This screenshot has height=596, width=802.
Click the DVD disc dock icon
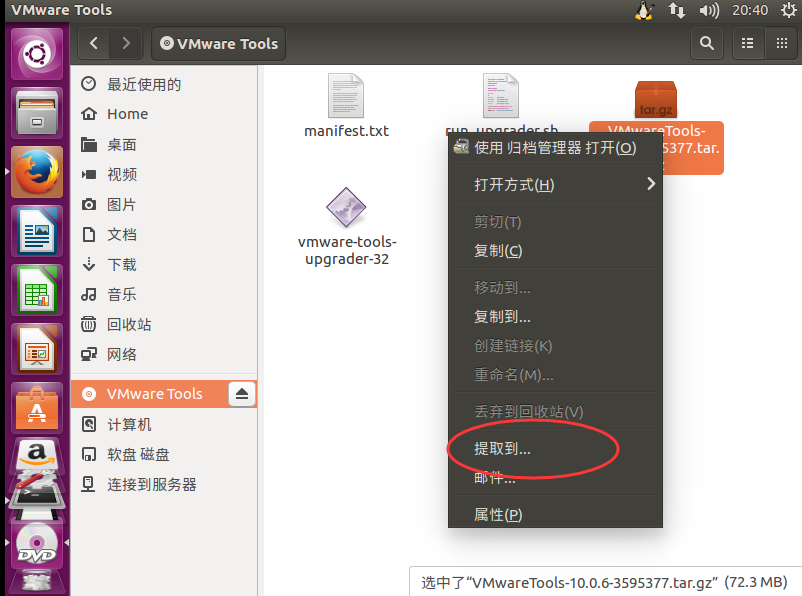tap(37, 544)
